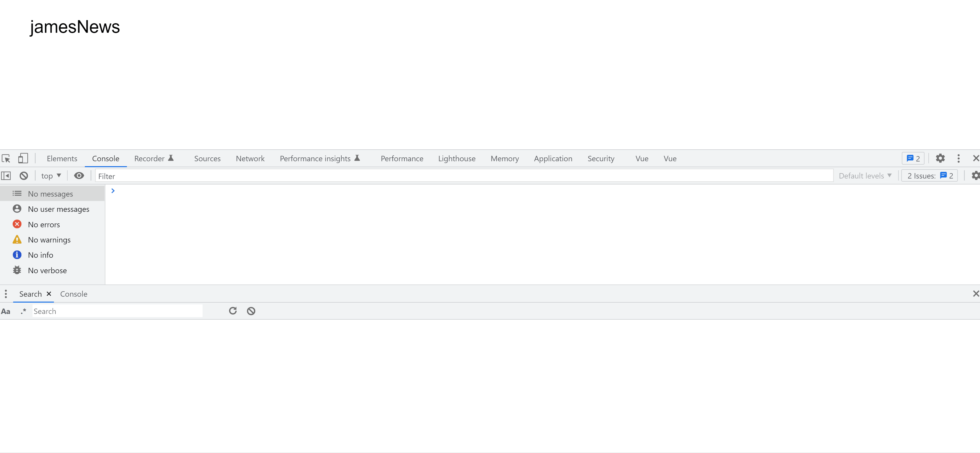Image resolution: width=980 pixels, height=453 pixels.
Task: Open the 2 Issues panel
Action: coord(929,175)
